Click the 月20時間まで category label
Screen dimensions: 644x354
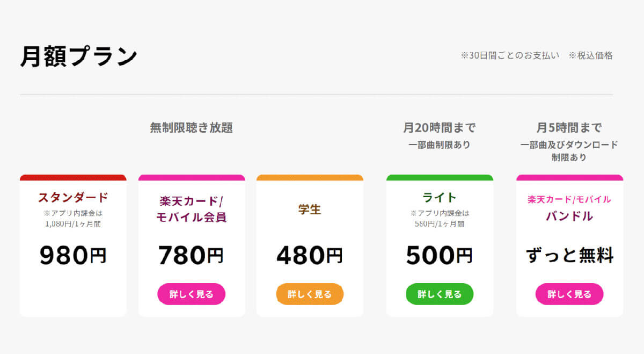point(440,128)
